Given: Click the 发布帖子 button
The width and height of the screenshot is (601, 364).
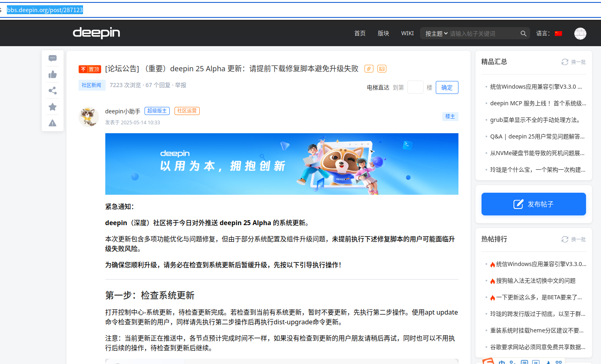Looking at the screenshot, I should (x=534, y=204).
